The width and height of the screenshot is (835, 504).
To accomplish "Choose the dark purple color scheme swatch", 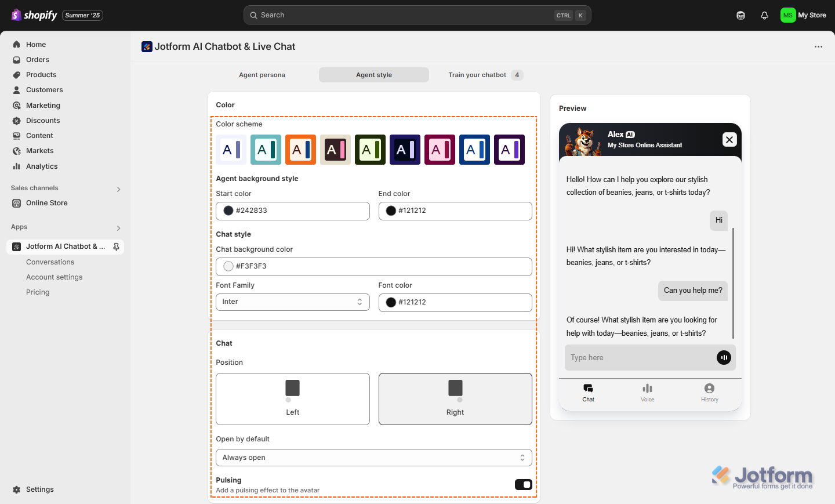I will (x=510, y=150).
